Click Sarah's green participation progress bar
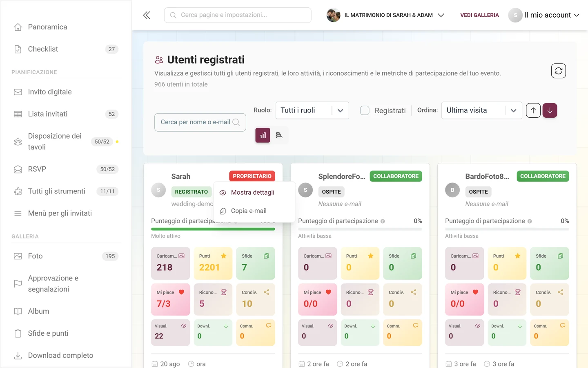This screenshot has height=368, width=588. coord(213,229)
